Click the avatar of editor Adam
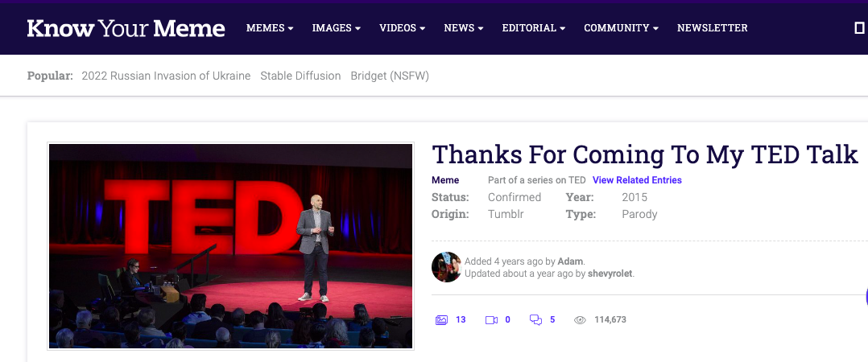This screenshot has width=868, height=362. pos(447,267)
